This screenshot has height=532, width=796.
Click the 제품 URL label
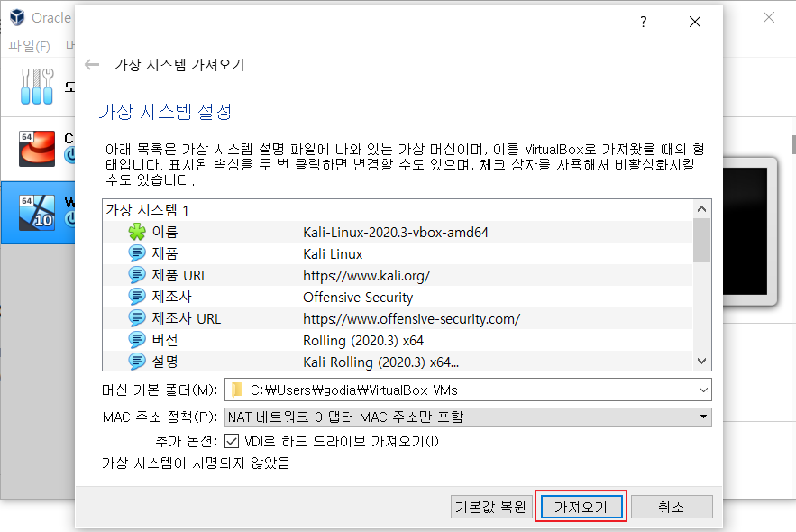pyautogui.click(x=179, y=275)
